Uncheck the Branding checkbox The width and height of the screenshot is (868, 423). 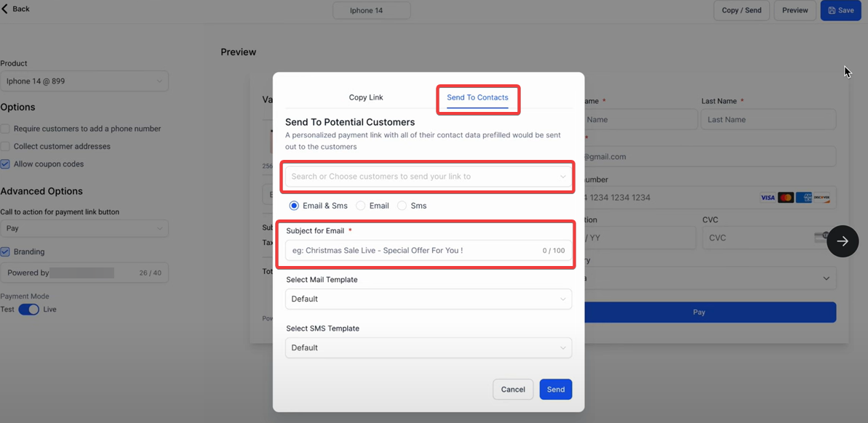point(5,251)
